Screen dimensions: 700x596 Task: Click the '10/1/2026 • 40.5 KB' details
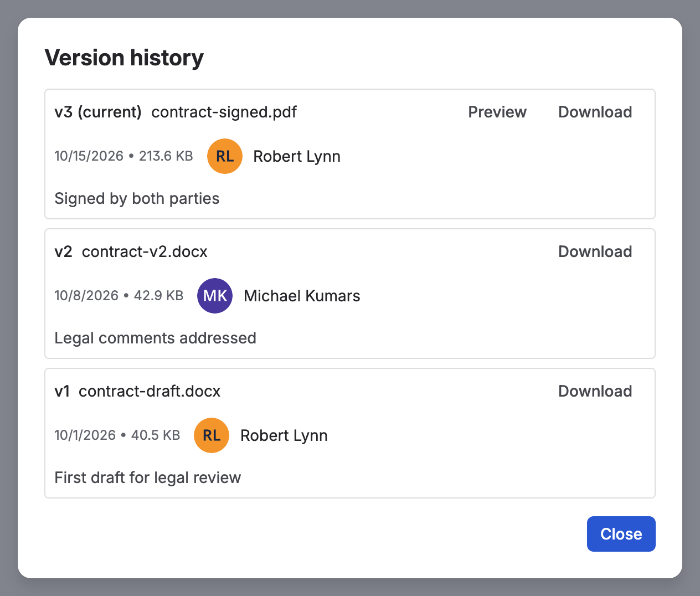(x=117, y=435)
